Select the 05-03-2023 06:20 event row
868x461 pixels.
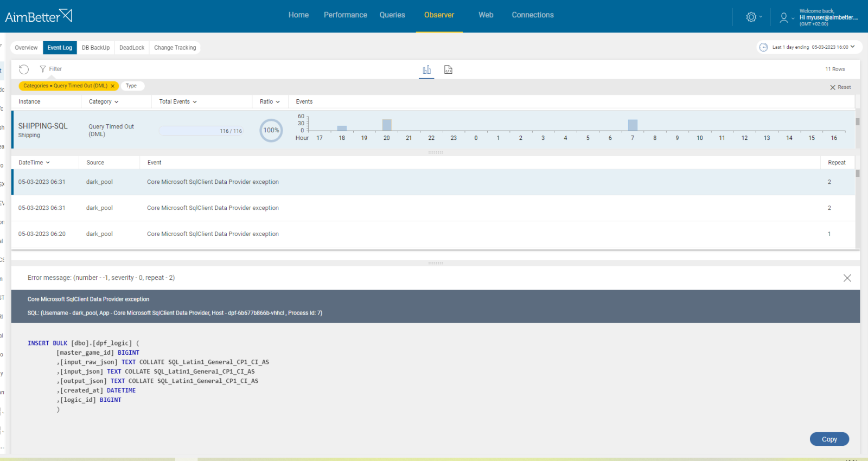point(433,234)
